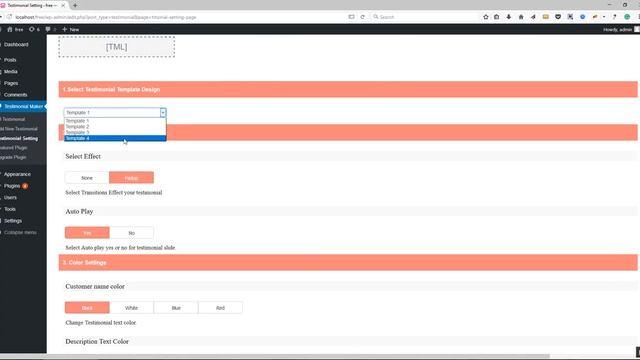Open Featured Plugin submenu link

pyautogui.click(x=14, y=148)
